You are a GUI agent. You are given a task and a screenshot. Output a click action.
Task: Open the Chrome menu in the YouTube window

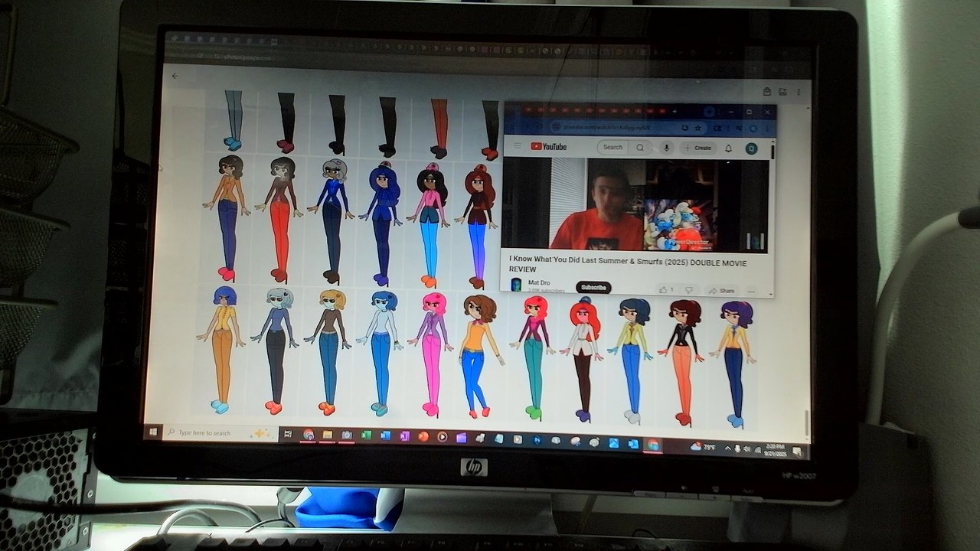point(768,129)
